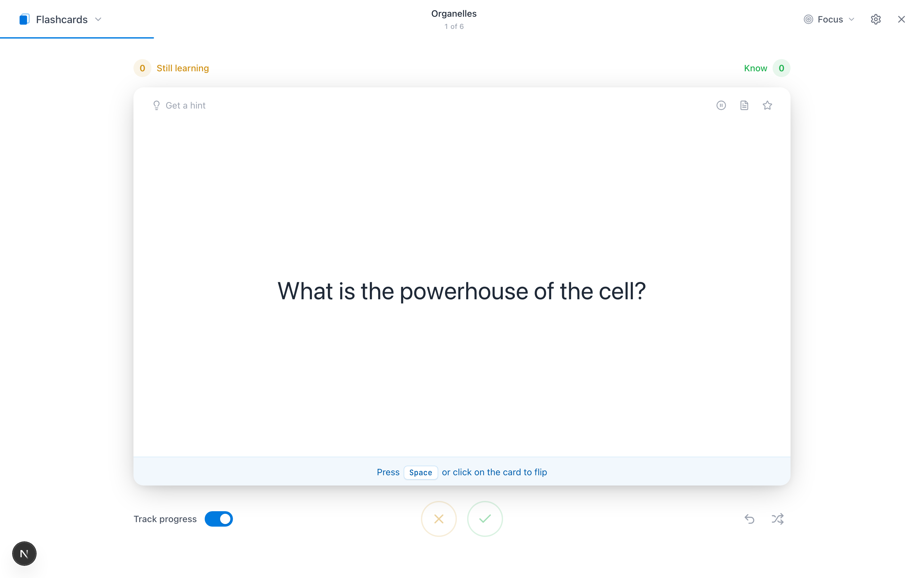Flip the card by clicking the question text
The image size is (924, 578).
[x=462, y=291]
